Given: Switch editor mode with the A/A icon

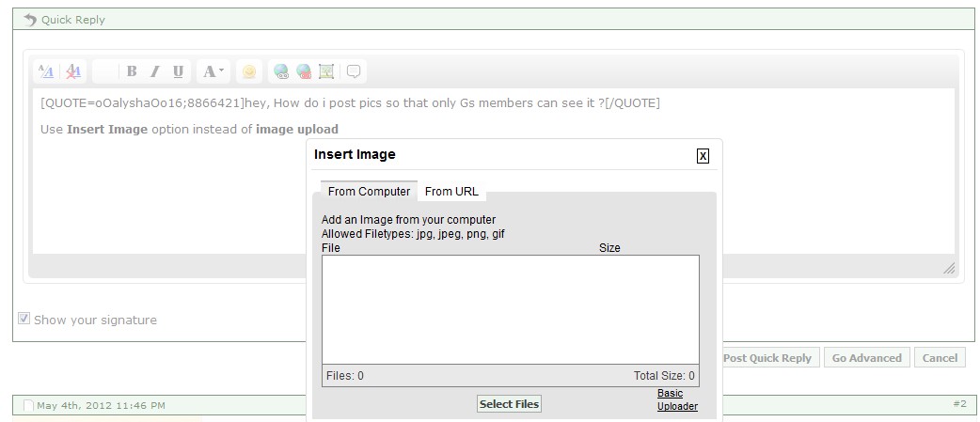Looking at the screenshot, I should (x=45, y=71).
